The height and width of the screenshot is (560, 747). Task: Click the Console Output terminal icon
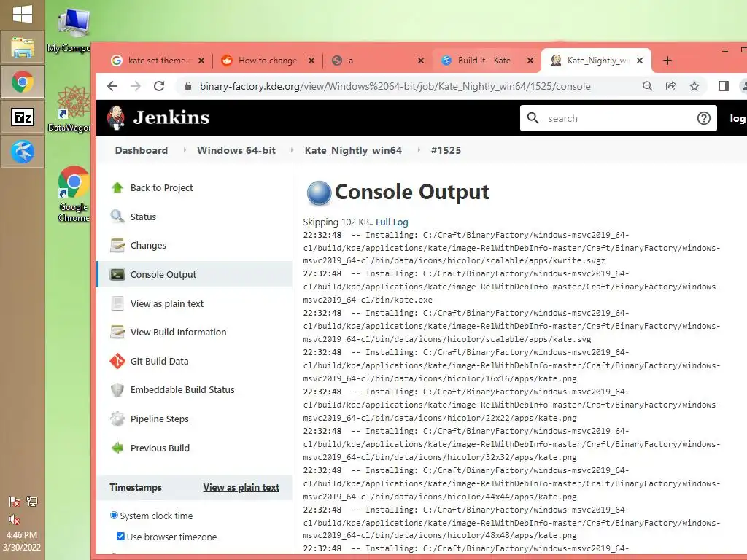coord(117,274)
